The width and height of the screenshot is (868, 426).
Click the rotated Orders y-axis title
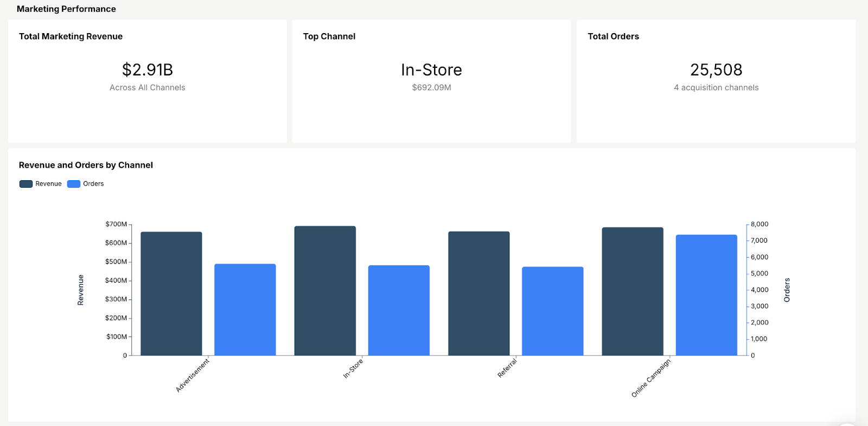tap(787, 290)
